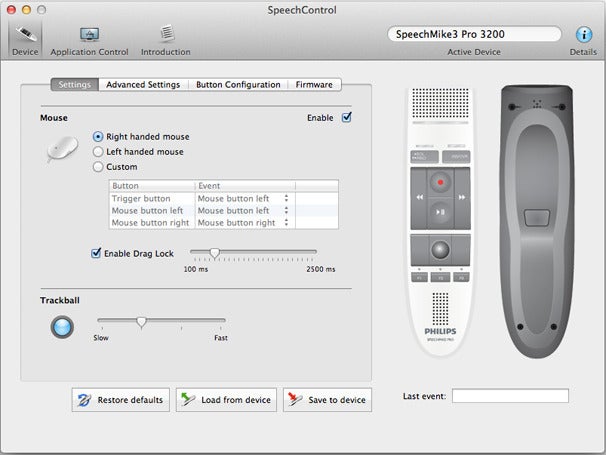Click the microphone grille on SpeechMike
The image size is (606, 455).
click(440, 103)
